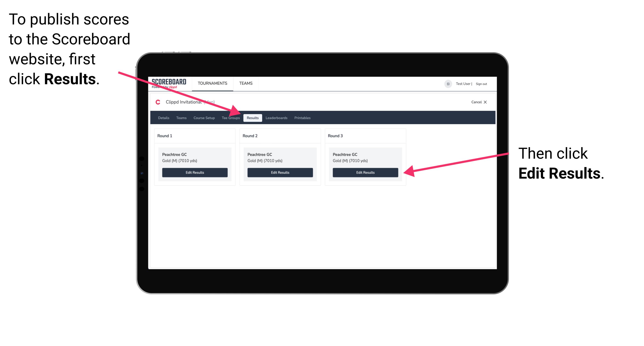
Task: Select the Tee Groups tab
Action: click(x=230, y=118)
